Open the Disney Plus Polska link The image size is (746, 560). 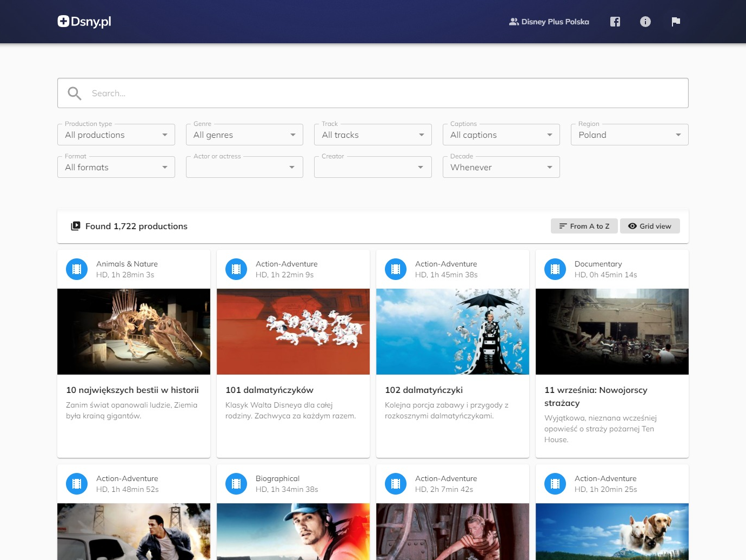[x=549, y=22]
